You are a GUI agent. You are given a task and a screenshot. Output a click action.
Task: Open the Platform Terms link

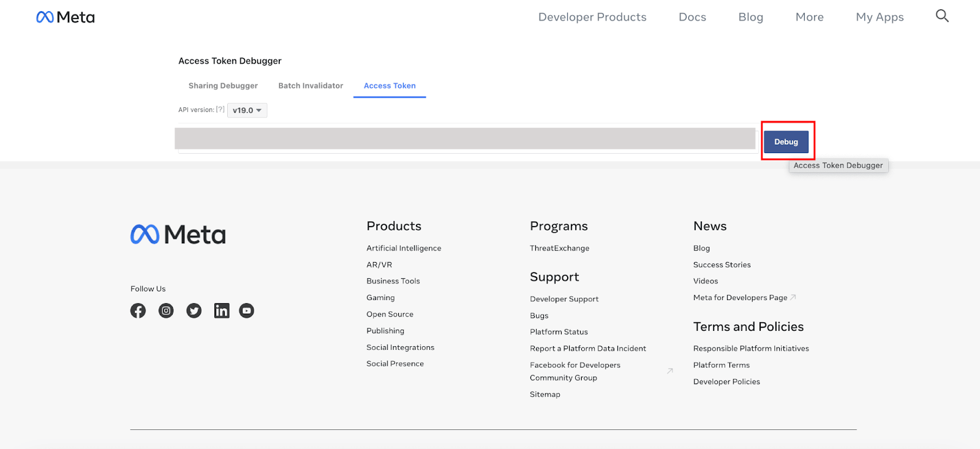(x=721, y=365)
